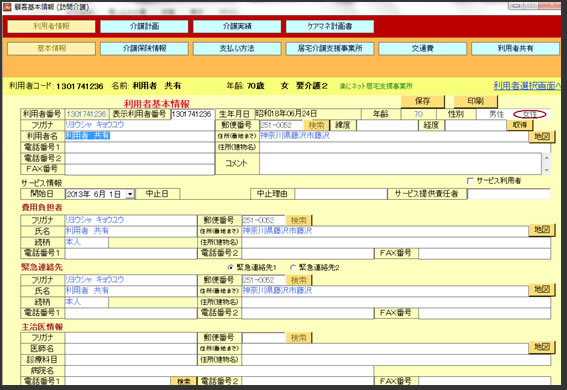The width and height of the screenshot is (567, 390).
Task: Click the 病院名 field
Action: tap(219, 371)
